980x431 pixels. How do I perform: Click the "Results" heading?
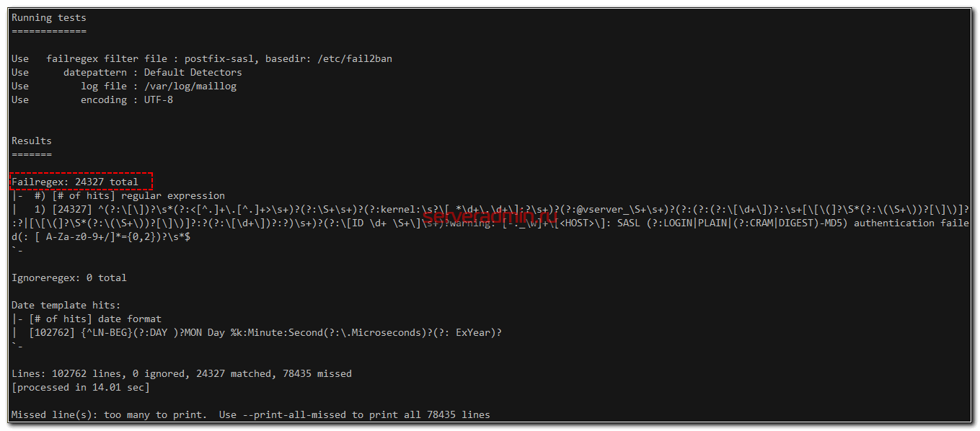point(31,141)
